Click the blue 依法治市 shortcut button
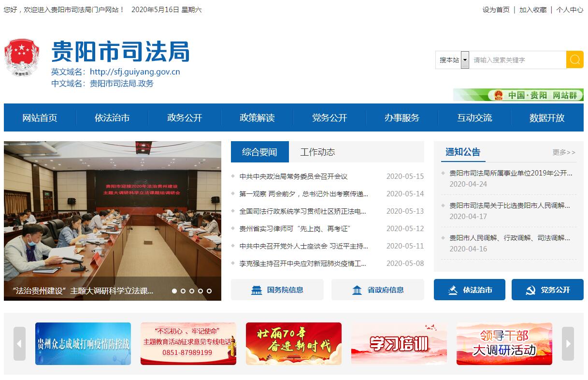Screen dimensions: 588x380 [x=470, y=290]
